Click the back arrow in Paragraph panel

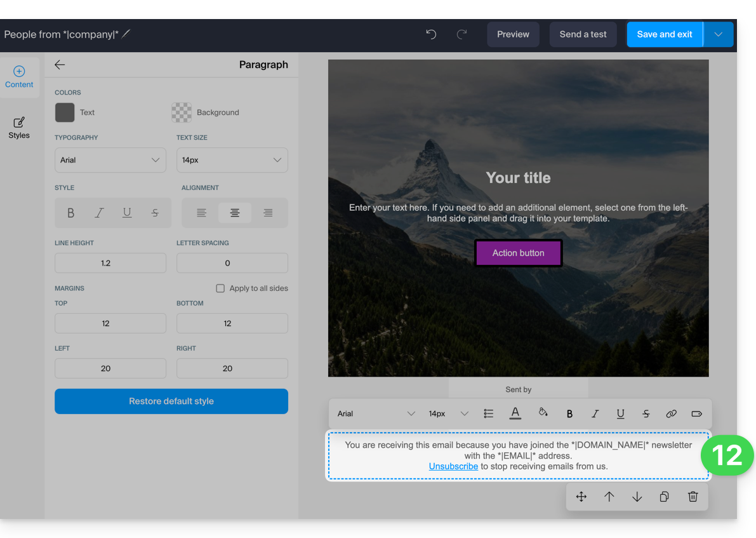pyautogui.click(x=60, y=65)
